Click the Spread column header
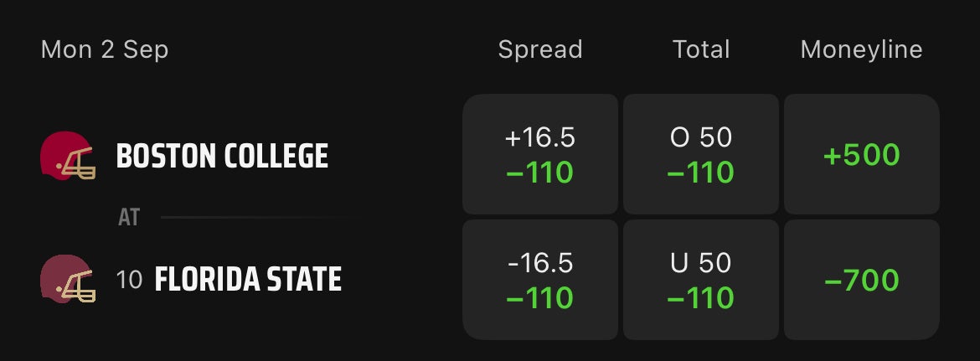This screenshot has width=980, height=361. point(539,50)
